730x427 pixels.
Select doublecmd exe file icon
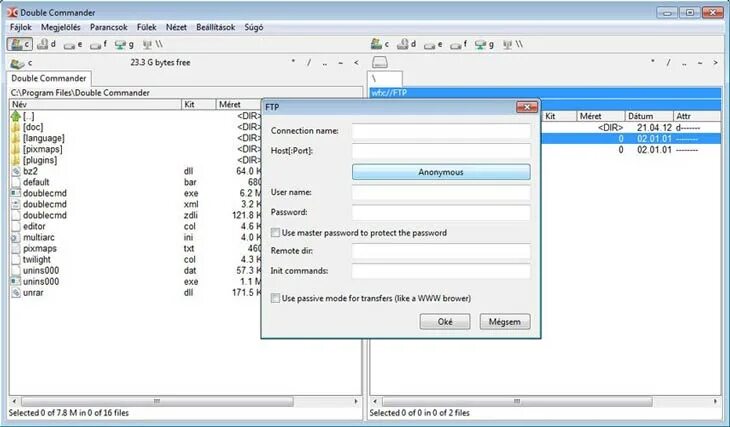click(16, 193)
